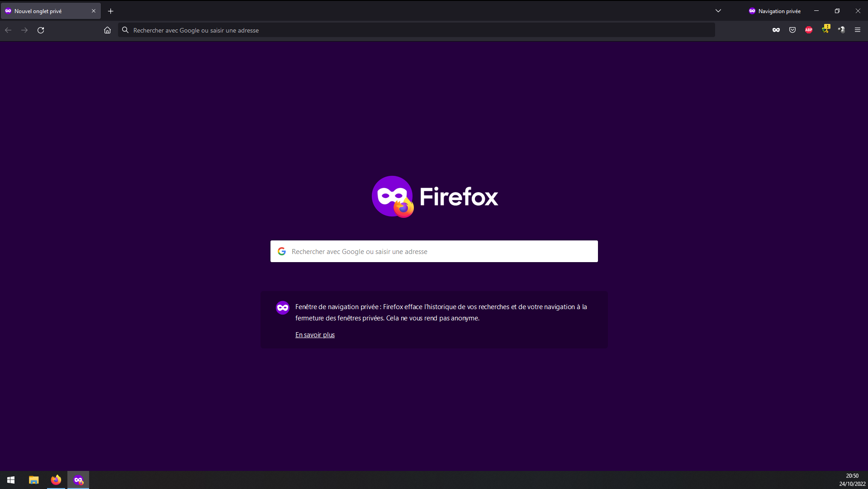Click the purple mask icon in the info box
The image size is (868, 489).
tap(283, 308)
